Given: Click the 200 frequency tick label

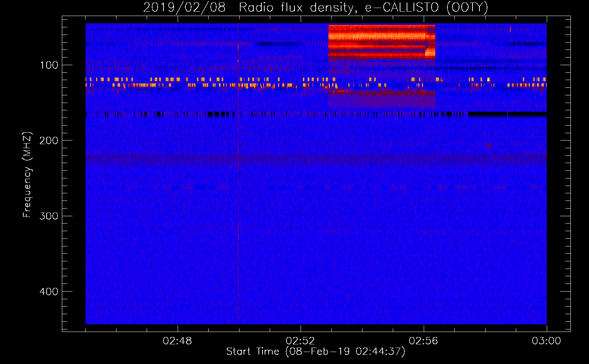Looking at the screenshot, I should [x=49, y=141].
